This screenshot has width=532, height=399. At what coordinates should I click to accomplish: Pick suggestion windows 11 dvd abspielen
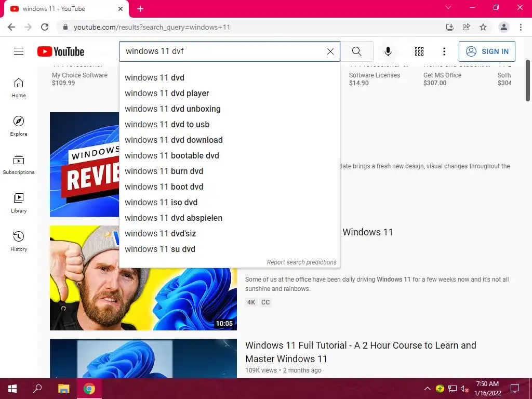pos(229,218)
